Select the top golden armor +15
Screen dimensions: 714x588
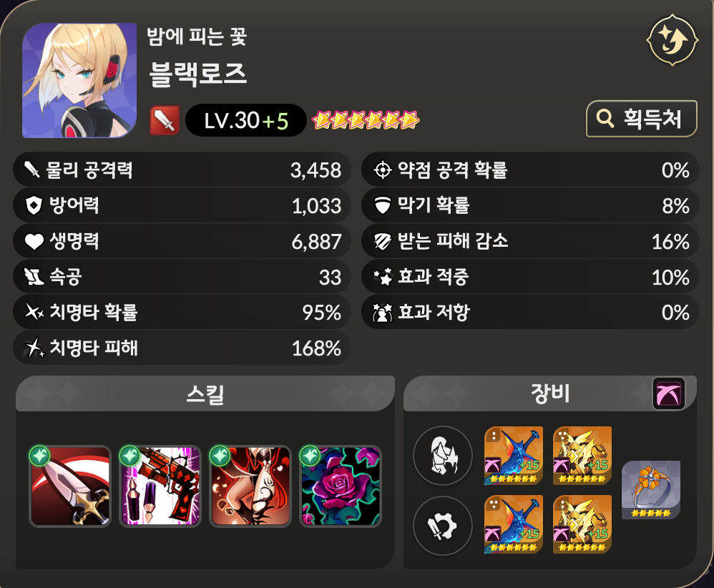(x=582, y=456)
